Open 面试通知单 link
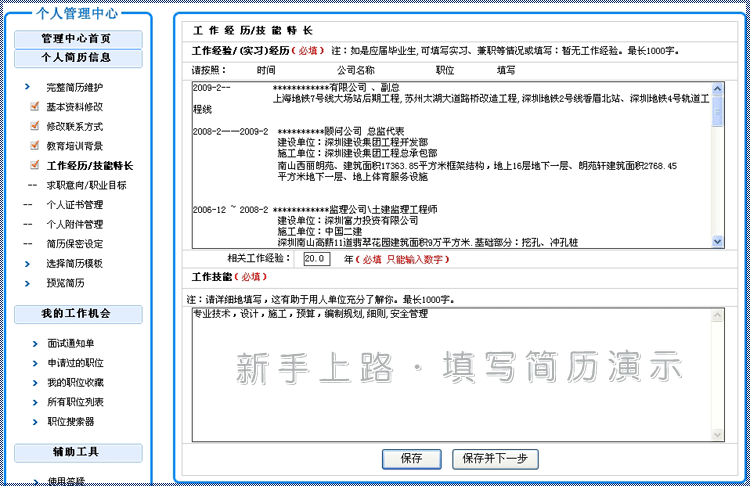Screen dimensions: 750x486 click(x=71, y=343)
